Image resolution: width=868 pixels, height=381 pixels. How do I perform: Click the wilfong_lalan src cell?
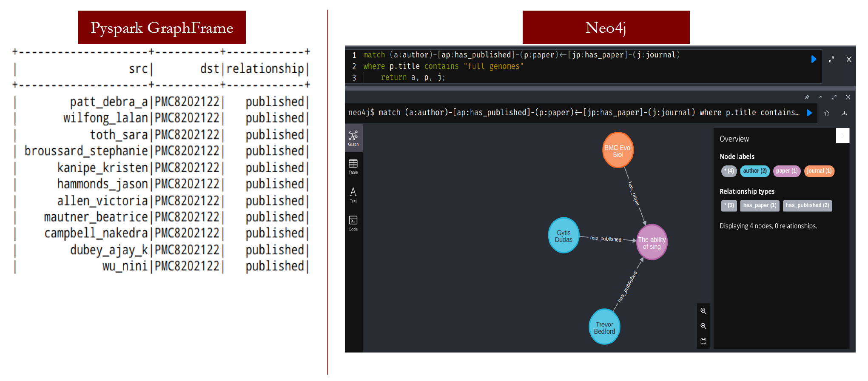coord(105,118)
